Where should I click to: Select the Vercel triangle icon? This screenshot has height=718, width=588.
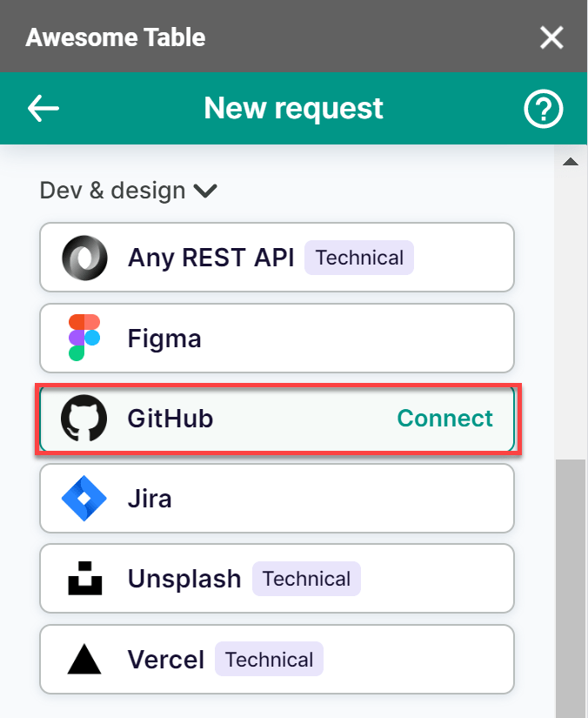click(83, 659)
